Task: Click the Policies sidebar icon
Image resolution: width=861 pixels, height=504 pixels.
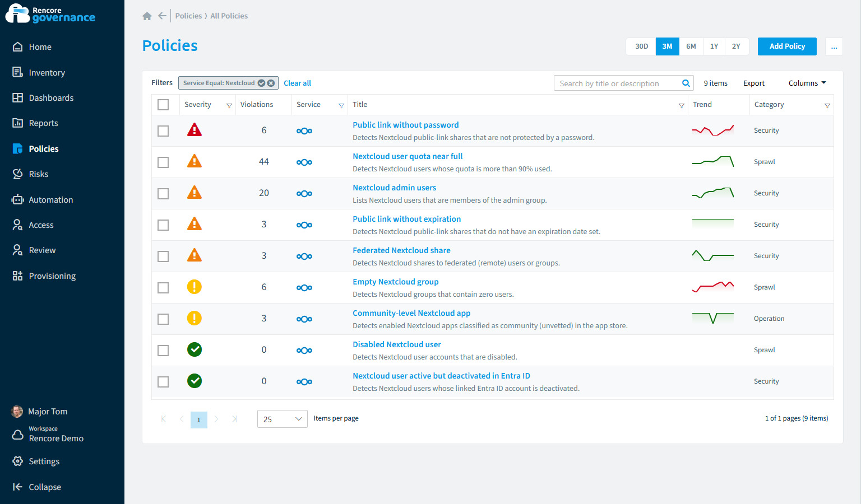Action: point(18,149)
